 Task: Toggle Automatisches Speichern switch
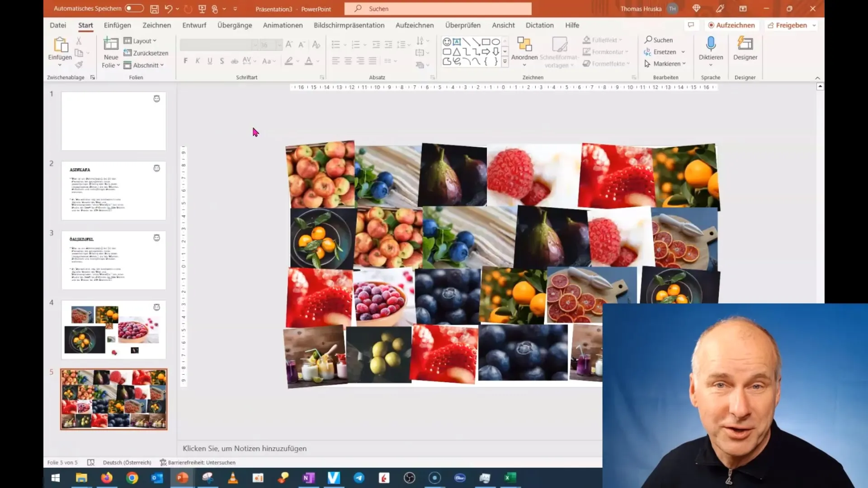pyautogui.click(x=134, y=8)
